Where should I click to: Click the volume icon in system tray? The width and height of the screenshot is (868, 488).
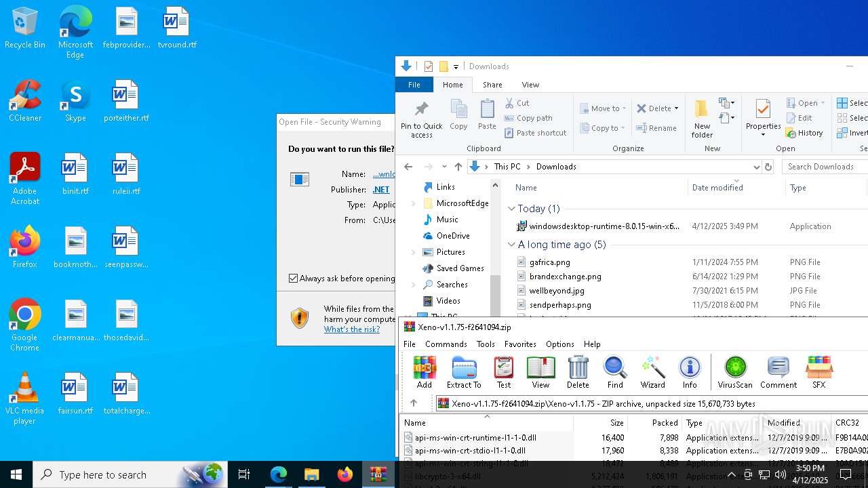[780, 474]
